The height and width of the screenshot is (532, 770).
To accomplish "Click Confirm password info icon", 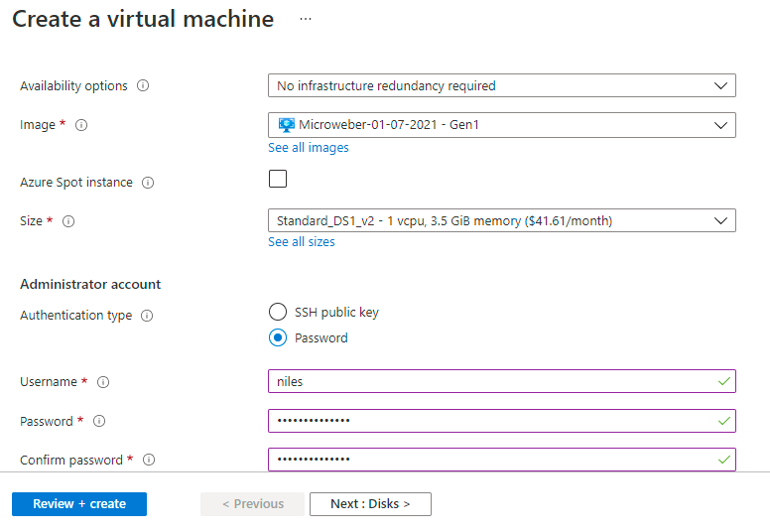I will click(149, 460).
